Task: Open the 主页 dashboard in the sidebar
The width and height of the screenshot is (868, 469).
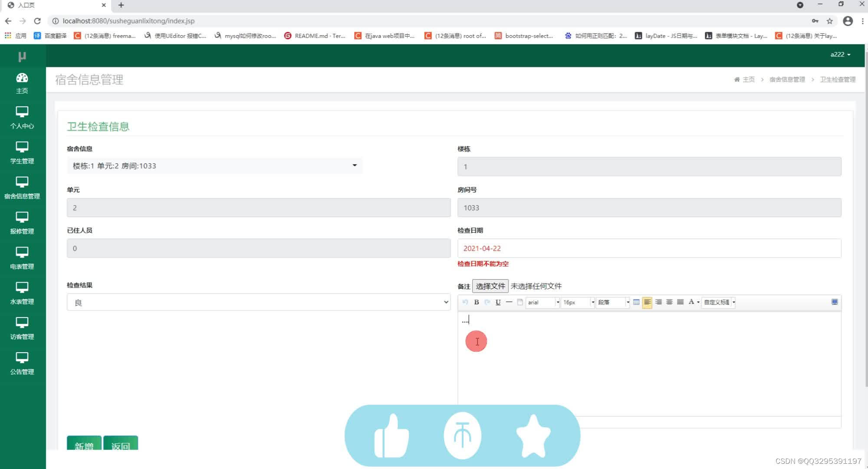Action: [x=22, y=83]
